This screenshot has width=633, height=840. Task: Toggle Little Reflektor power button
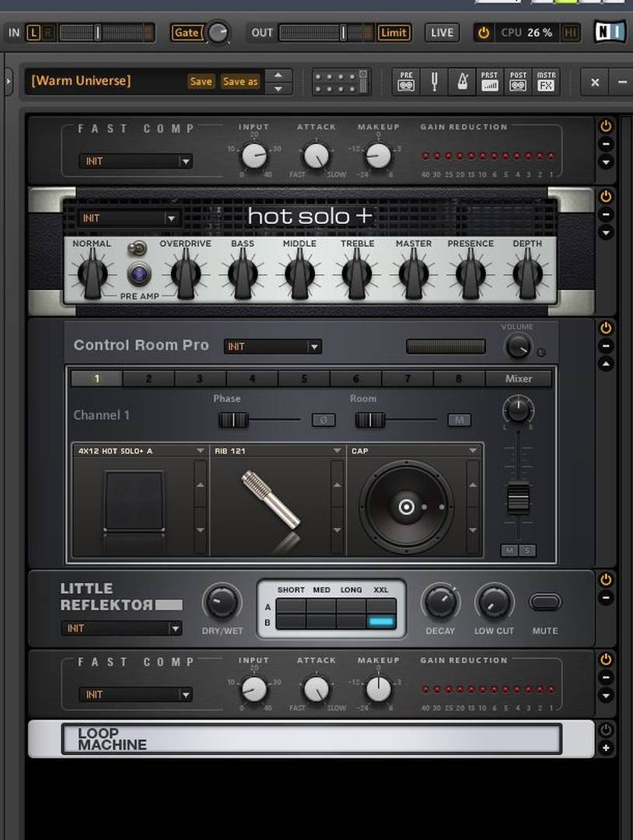click(x=606, y=579)
